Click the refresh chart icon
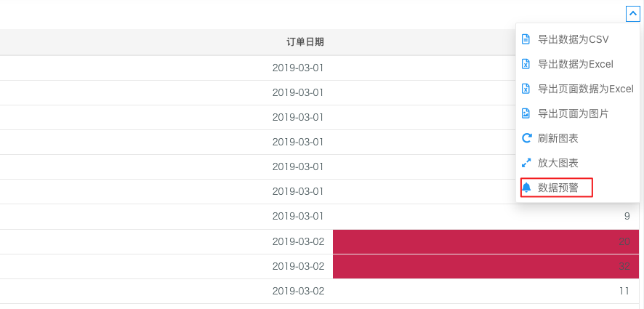 pyautogui.click(x=526, y=138)
